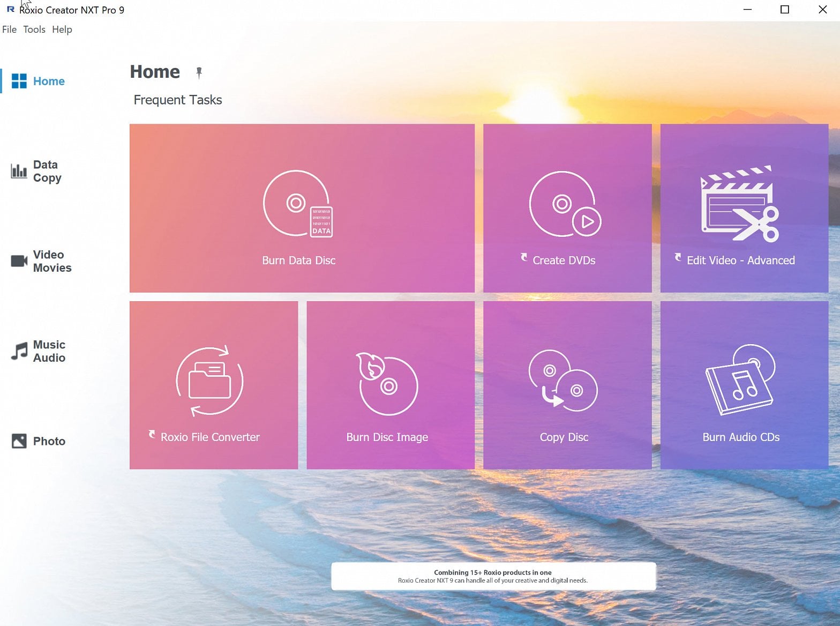Click the Combining 15+ Roxio products banner

coord(493,576)
